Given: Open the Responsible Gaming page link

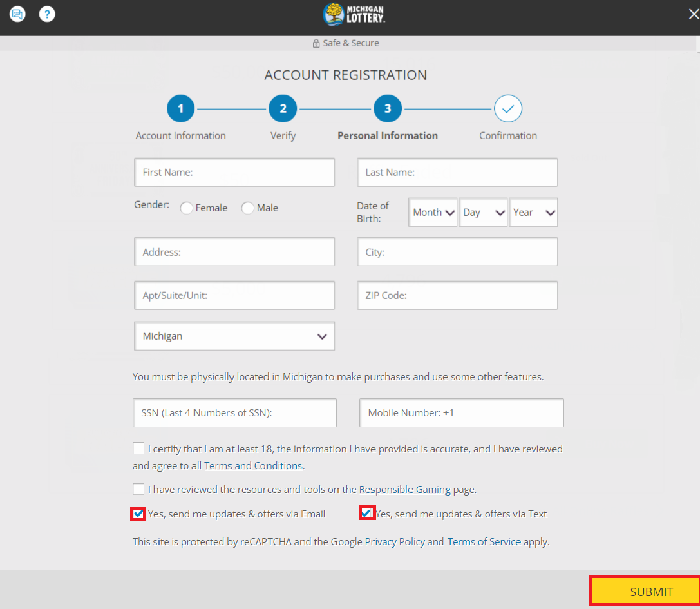Looking at the screenshot, I should tap(404, 489).
